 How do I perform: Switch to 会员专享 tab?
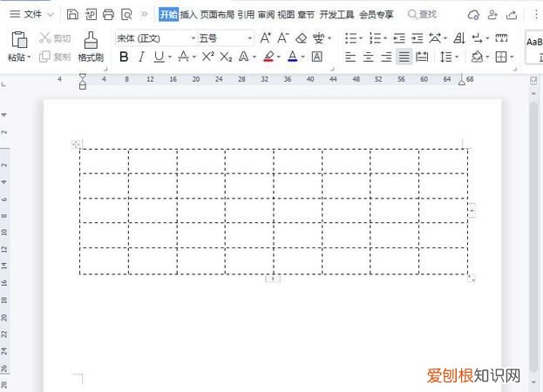coord(377,15)
